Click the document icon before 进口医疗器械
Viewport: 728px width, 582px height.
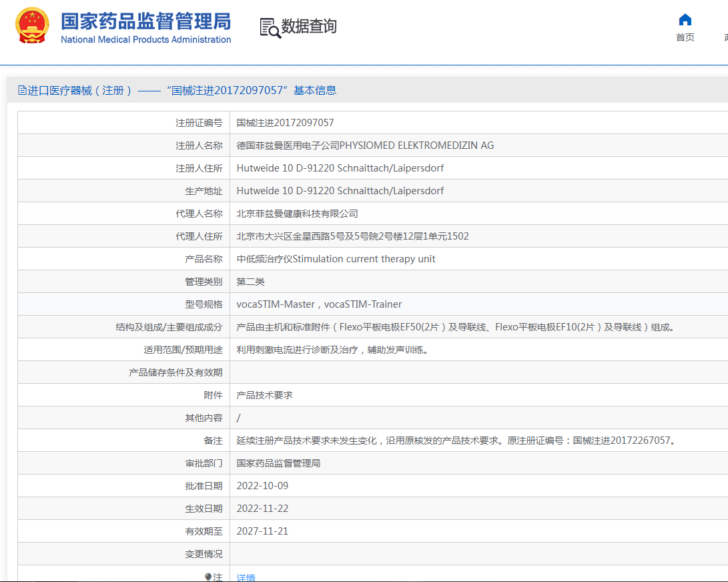click(x=22, y=90)
